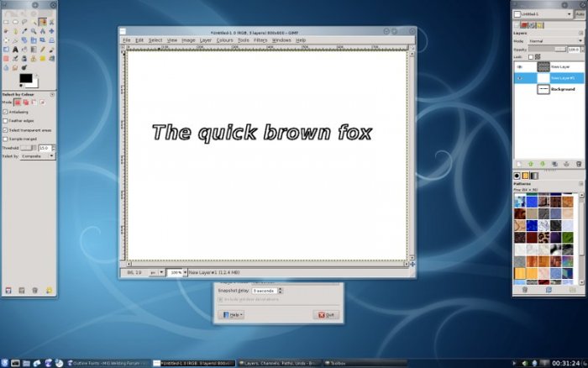Select the Flip tool

click(x=6, y=50)
